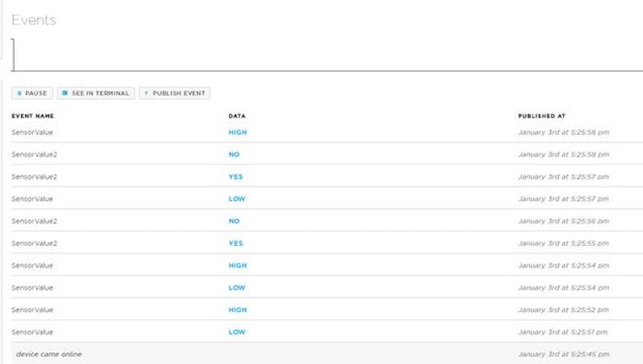Select the YES value published at 5:25:55

(x=235, y=243)
